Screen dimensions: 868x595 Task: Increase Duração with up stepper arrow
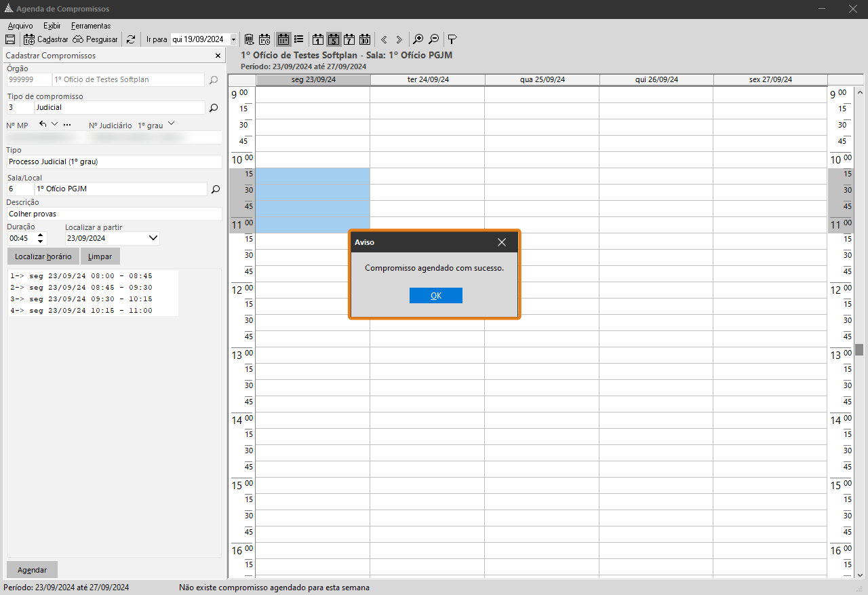coord(40,235)
